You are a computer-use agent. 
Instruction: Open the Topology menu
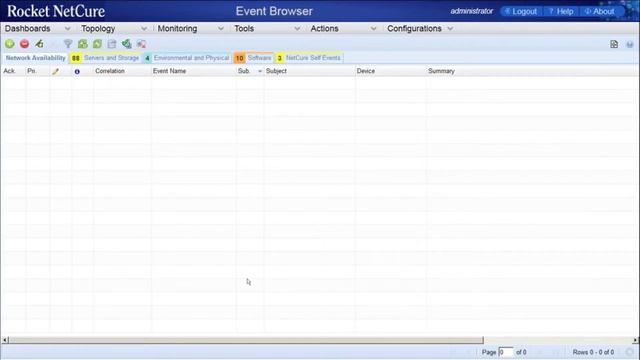point(98,29)
